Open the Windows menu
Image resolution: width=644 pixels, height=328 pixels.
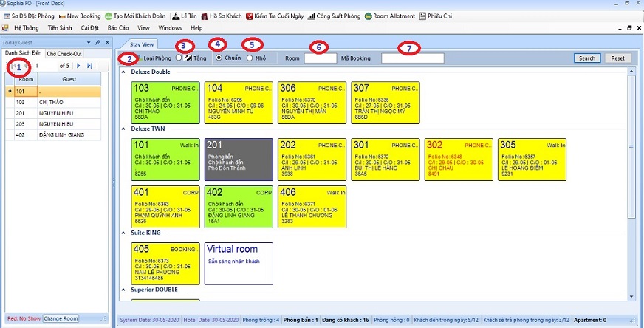click(x=170, y=28)
